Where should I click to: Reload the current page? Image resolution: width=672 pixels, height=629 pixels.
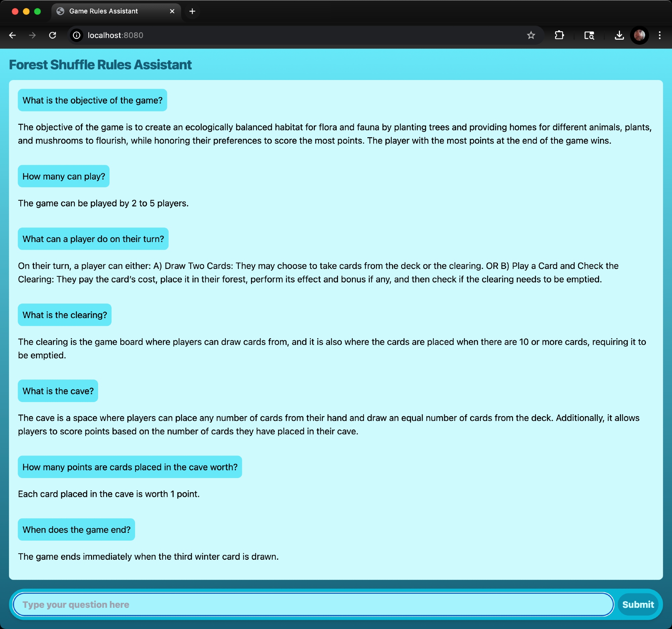click(52, 35)
